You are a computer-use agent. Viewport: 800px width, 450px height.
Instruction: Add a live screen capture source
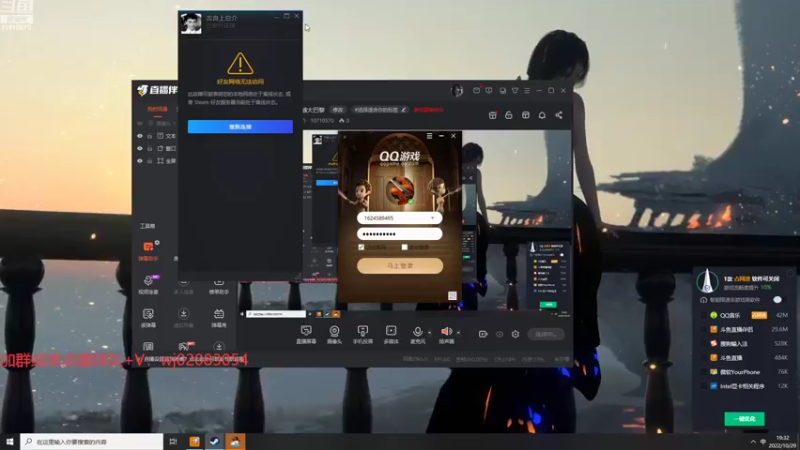(x=306, y=334)
